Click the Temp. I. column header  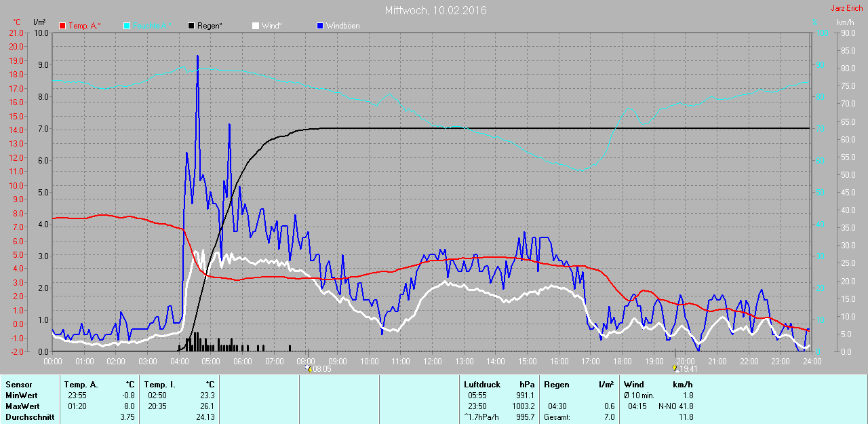click(159, 385)
